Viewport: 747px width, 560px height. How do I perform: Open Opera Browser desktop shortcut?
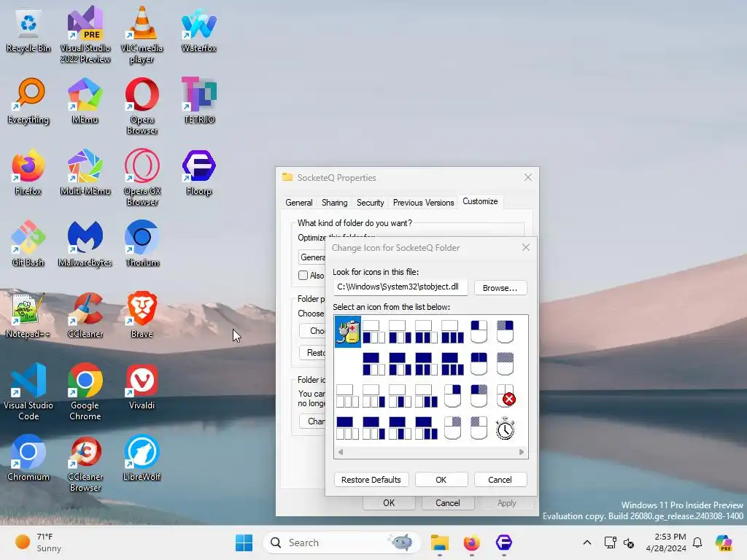click(142, 106)
